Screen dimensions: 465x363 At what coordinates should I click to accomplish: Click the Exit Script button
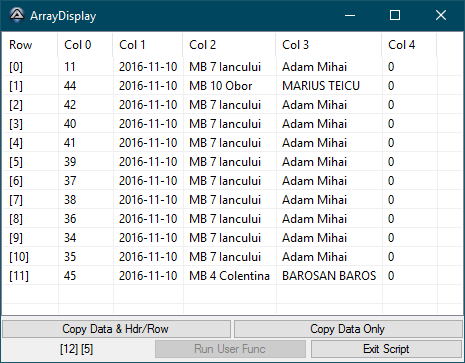386,349
